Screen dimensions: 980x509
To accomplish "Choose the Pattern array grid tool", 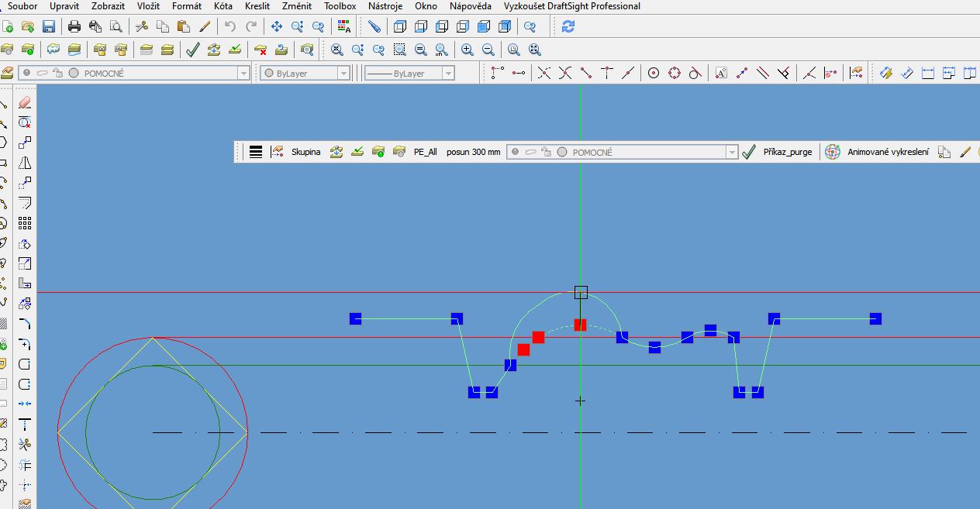I will (25, 223).
